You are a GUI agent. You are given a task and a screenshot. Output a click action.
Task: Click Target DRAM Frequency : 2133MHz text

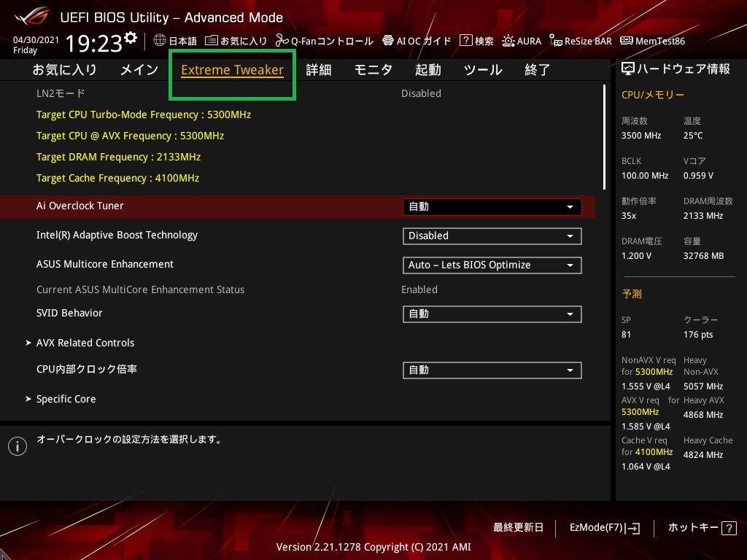click(x=118, y=157)
